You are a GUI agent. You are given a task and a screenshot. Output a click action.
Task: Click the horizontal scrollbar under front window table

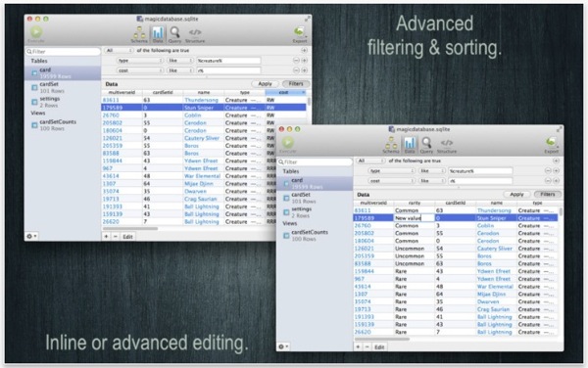coord(382,340)
